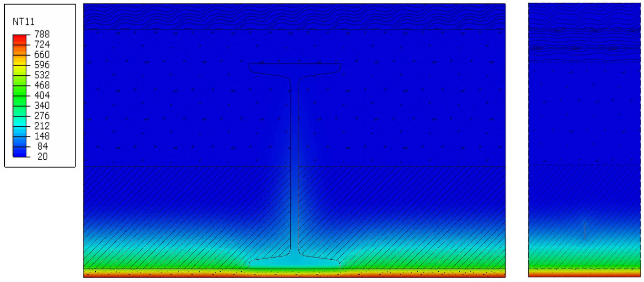Screen dimensions: 644x282
Task: Click the wavy layer atop main plot
Action: click(x=294, y=17)
